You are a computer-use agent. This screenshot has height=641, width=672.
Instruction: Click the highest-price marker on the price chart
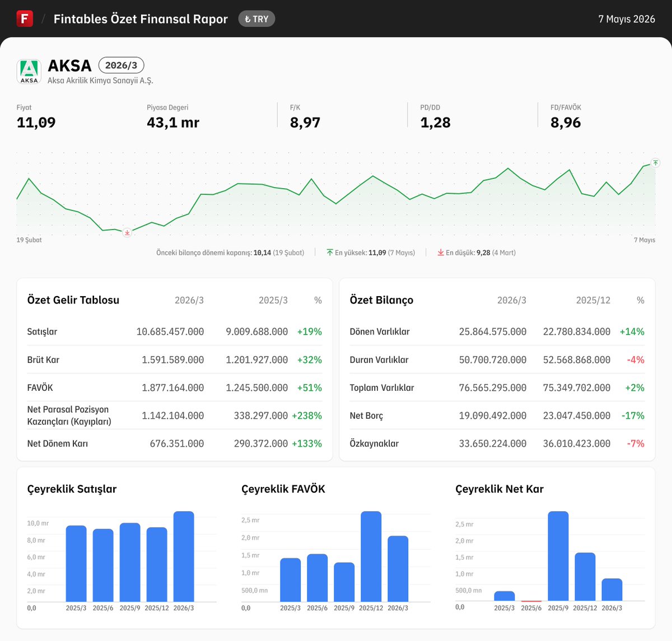pos(656,163)
